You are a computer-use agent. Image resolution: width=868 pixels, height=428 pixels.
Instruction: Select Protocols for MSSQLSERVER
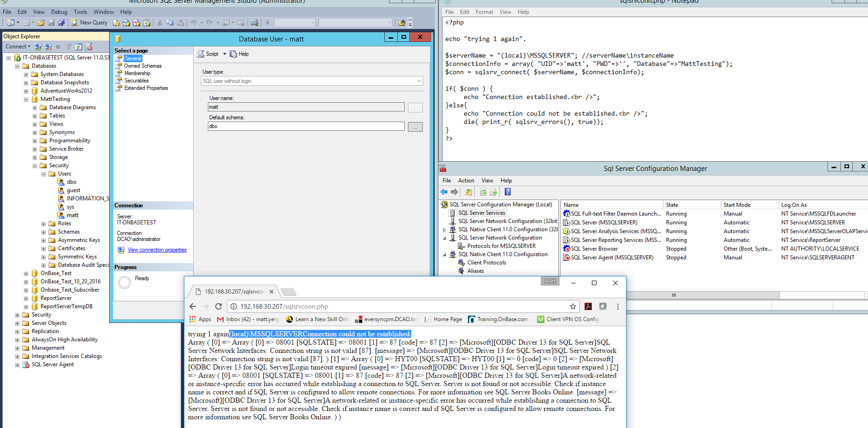coord(502,246)
